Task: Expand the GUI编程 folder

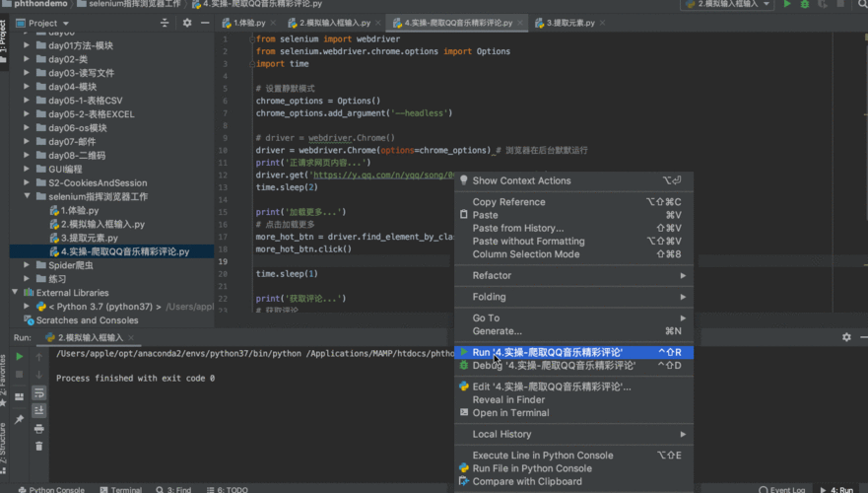Action: click(26, 169)
